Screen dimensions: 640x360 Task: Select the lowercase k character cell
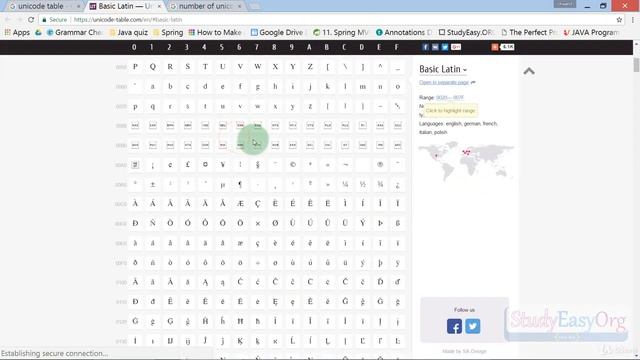click(328, 86)
